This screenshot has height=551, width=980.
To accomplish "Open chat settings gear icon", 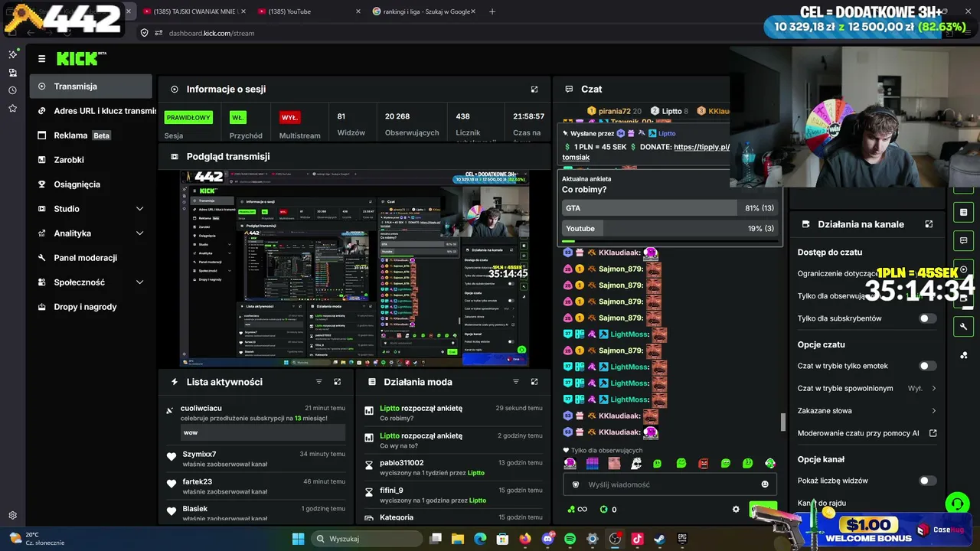I will [736, 510].
